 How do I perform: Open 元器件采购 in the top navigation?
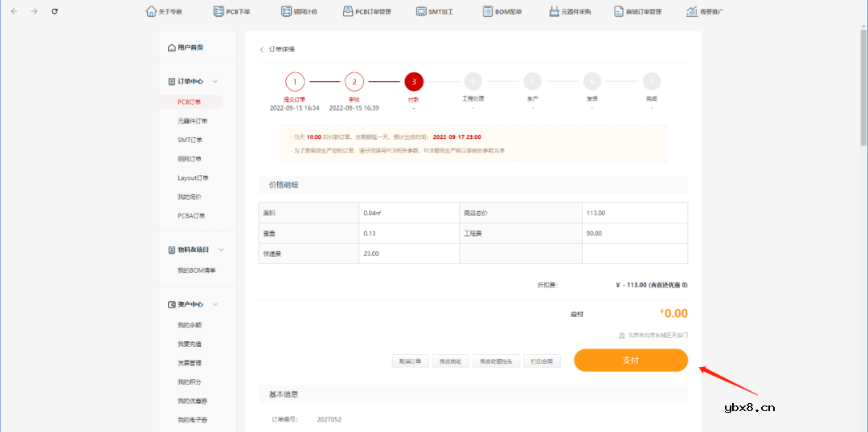(x=569, y=11)
